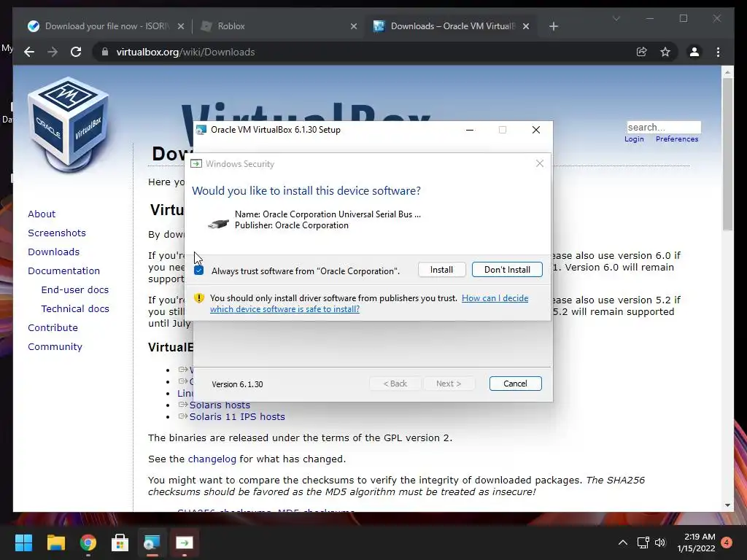Toggle Always trust Oracle Corporation checkbox
This screenshot has width=747, height=560.
(198, 271)
